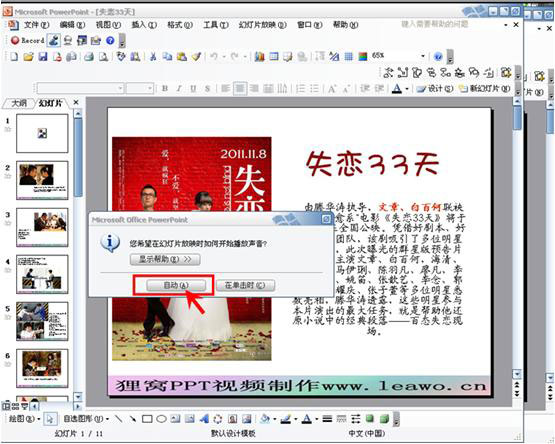The image size is (555, 444).
Task: Toggle center alignment
Action: coord(240,88)
